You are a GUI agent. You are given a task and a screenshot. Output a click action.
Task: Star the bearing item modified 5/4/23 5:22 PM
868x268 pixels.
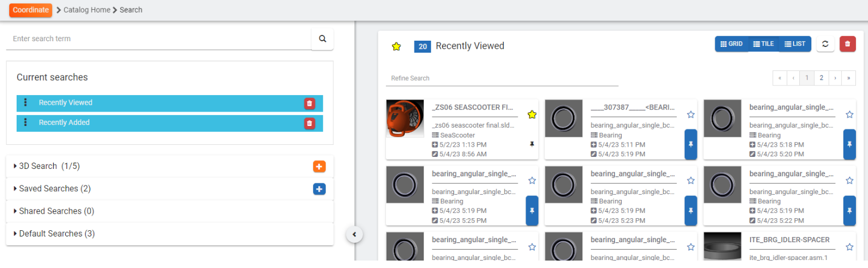pos(850,180)
